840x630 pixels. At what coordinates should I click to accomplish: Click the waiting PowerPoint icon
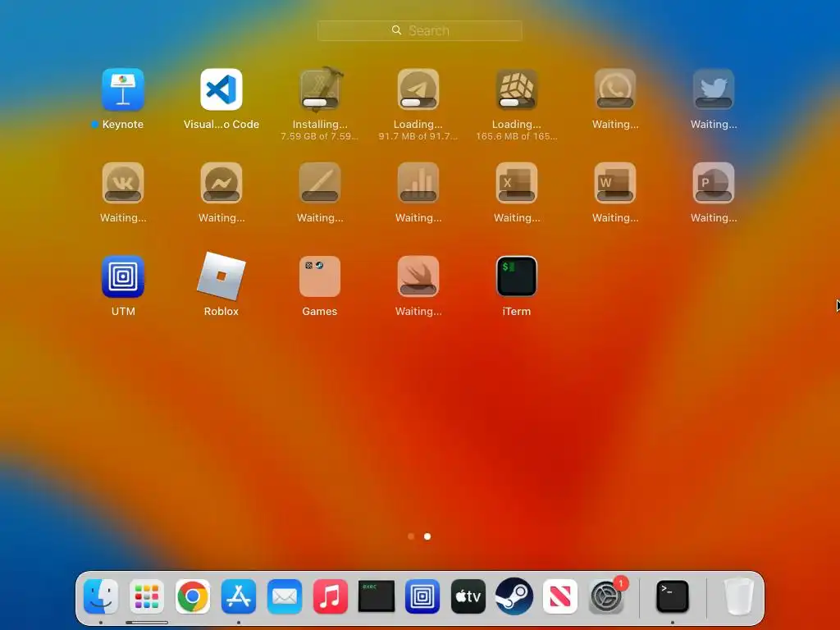click(x=714, y=183)
